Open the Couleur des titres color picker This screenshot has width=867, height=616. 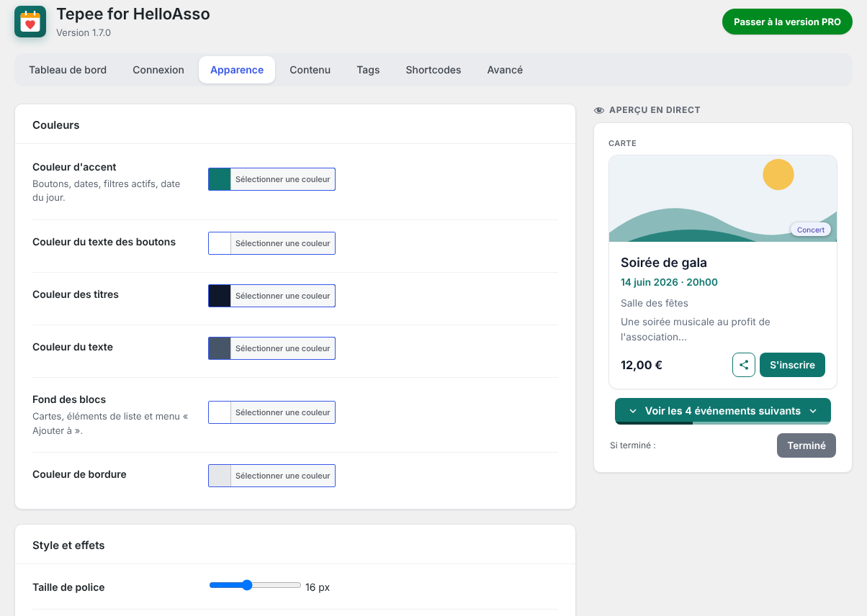(271, 296)
